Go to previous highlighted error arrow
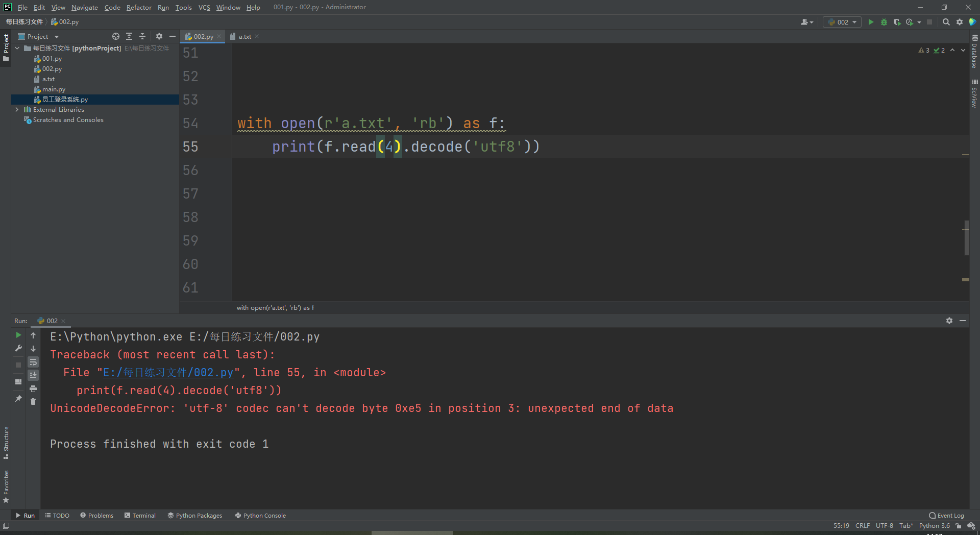Viewport: 980px width, 535px height. 952,50
